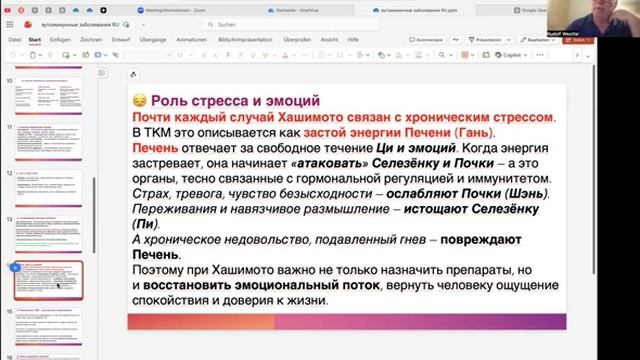Click the Paste clipboard icon

[x=33, y=55]
